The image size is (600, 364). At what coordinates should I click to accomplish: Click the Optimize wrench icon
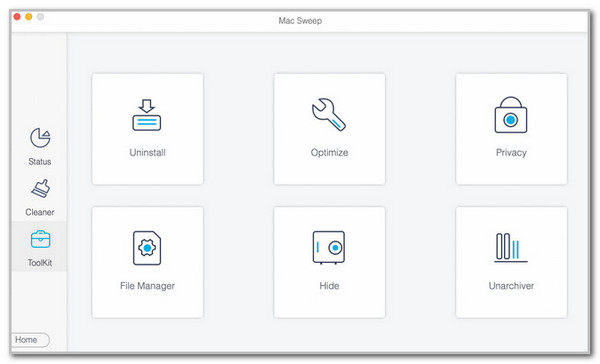coord(329,115)
